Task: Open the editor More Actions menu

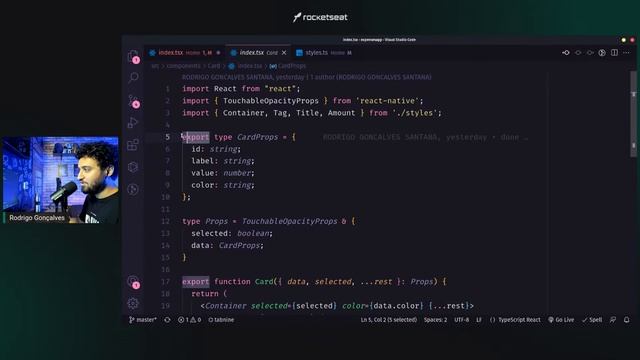Action: click(627, 53)
